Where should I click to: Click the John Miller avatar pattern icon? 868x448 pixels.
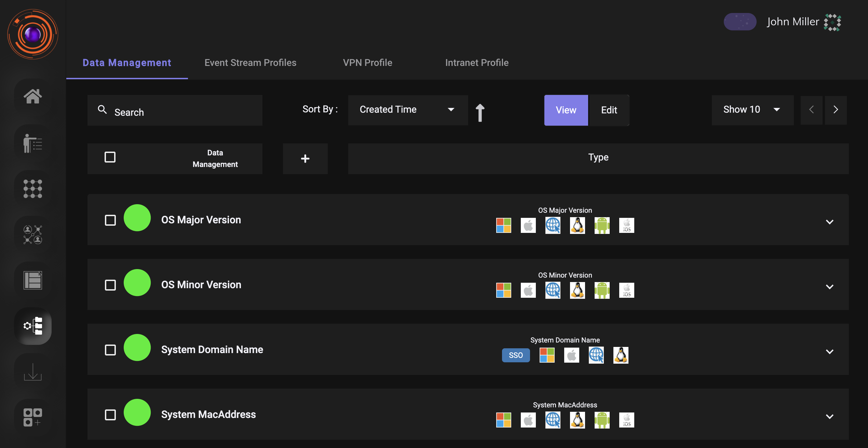click(x=832, y=23)
